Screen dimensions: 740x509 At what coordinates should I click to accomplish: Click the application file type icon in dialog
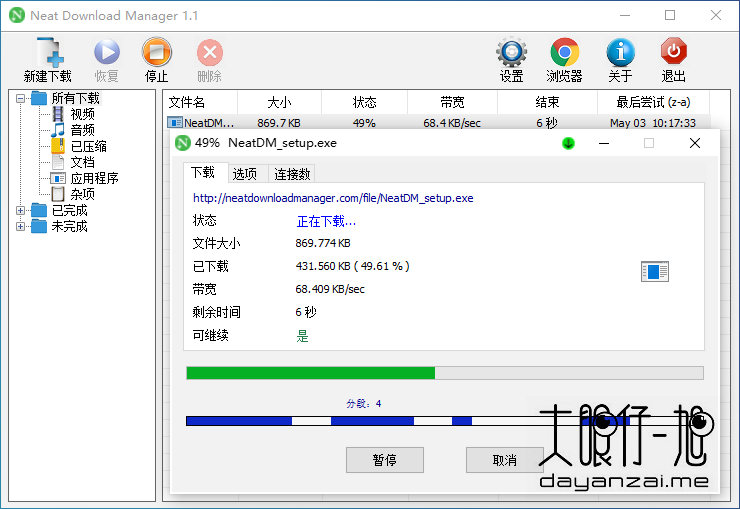[655, 271]
